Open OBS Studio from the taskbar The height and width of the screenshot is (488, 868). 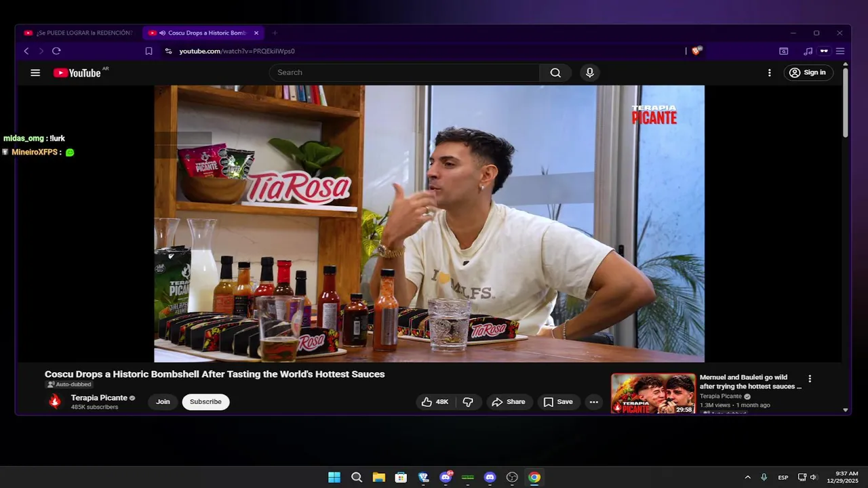click(512, 477)
